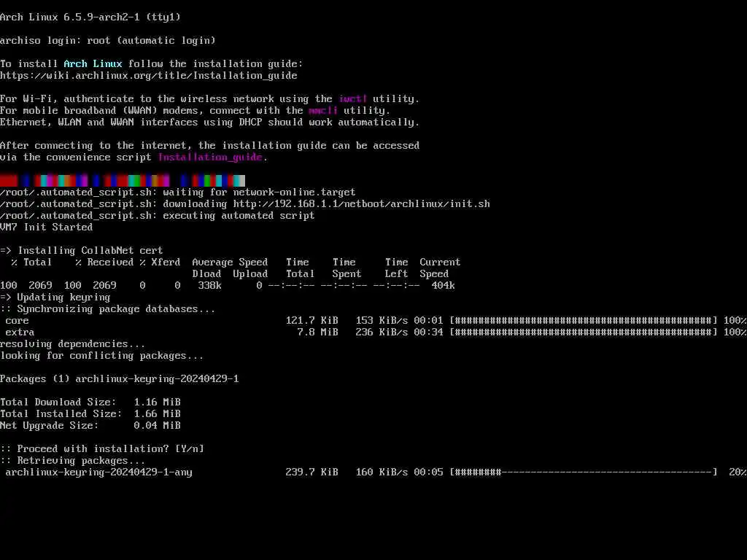Screen dimensions: 747x560
Task: Click the multicolored ANSI color strip
Action: 123,181
